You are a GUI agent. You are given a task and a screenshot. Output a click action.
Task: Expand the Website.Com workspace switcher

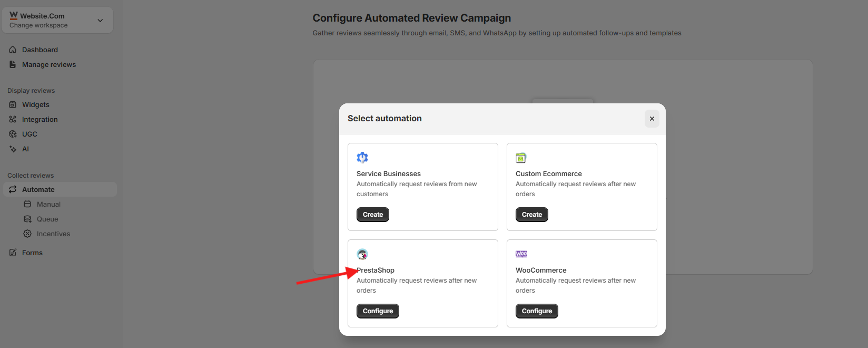pos(100,21)
